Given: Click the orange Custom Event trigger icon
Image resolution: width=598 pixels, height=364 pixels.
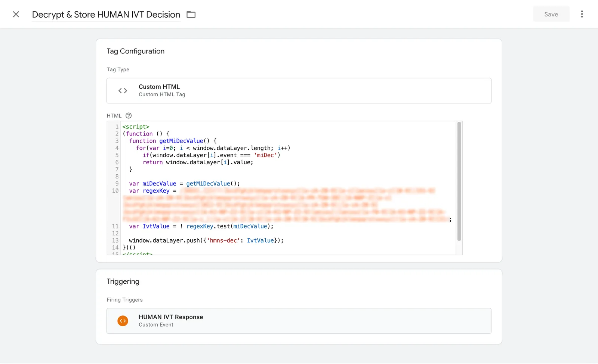Looking at the screenshot, I should click(123, 321).
